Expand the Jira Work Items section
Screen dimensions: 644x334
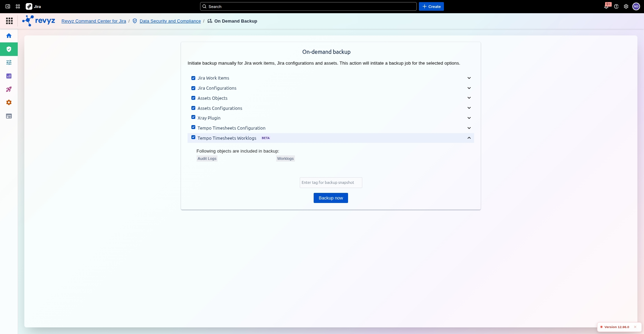point(469,78)
